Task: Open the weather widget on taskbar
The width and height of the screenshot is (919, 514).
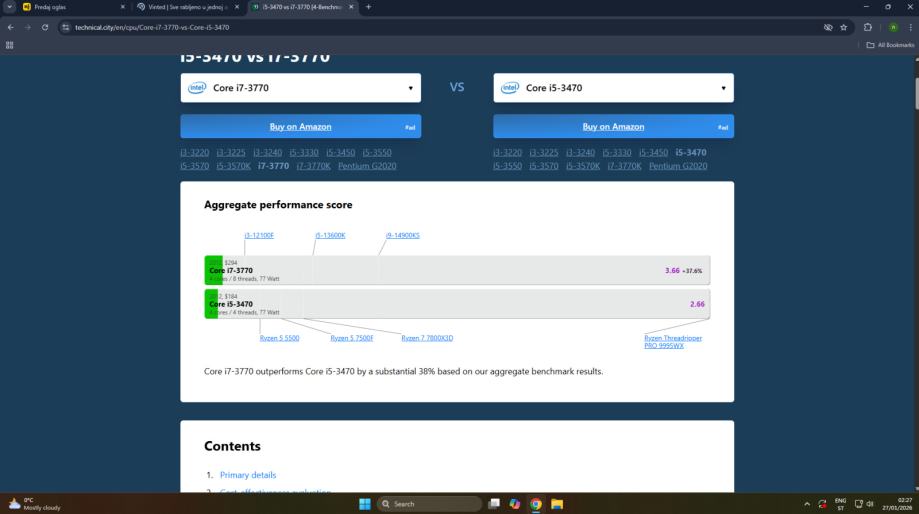Action: coord(35,504)
